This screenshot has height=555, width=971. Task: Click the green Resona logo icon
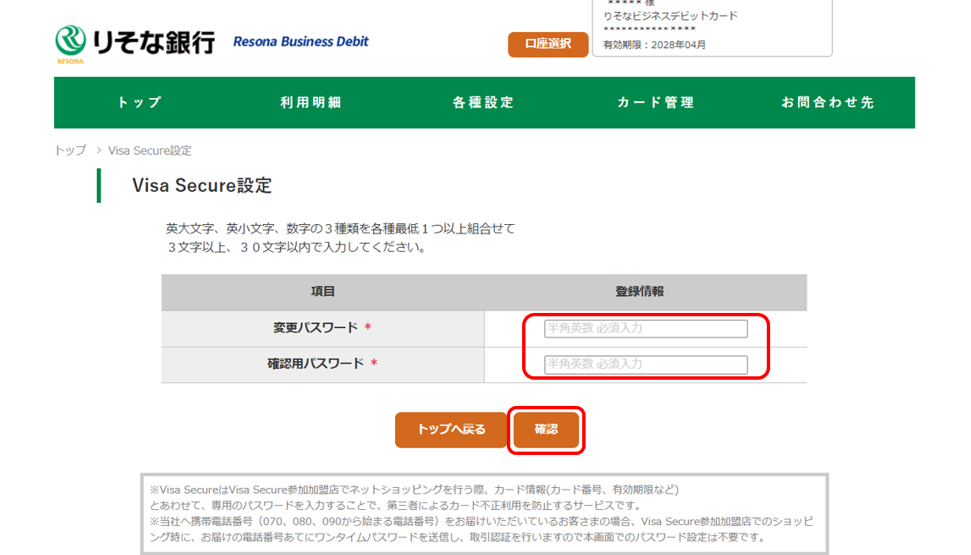(x=71, y=42)
